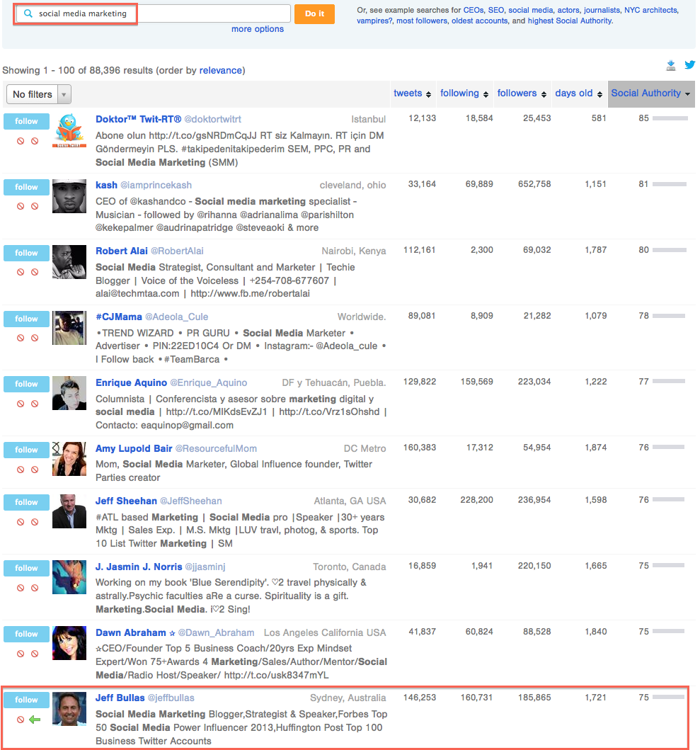Open the CEOs example search link
The image size is (700, 750).
point(474,10)
